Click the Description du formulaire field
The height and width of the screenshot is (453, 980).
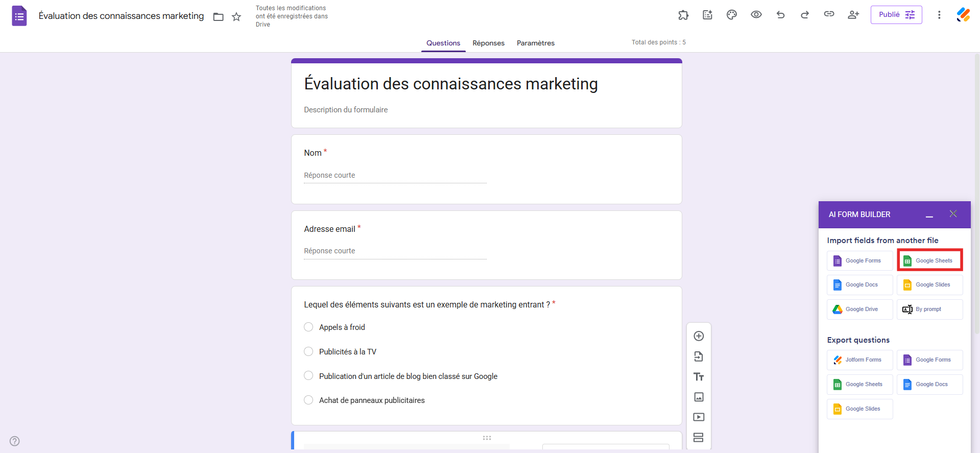[x=346, y=110]
